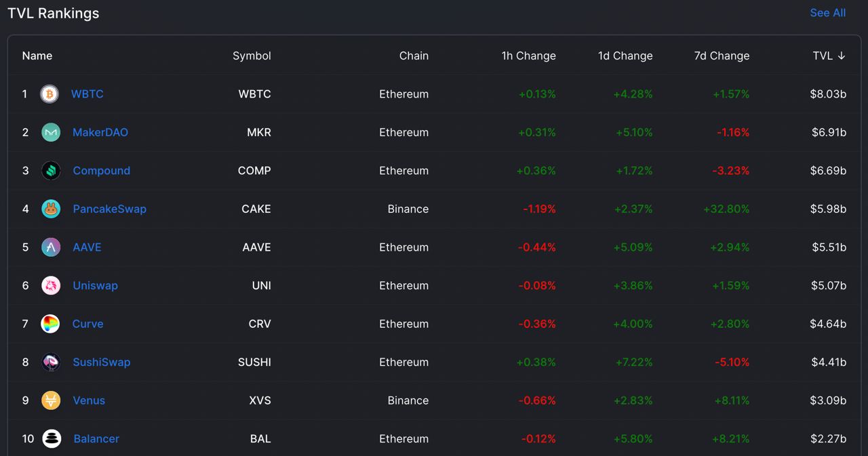Screen dimensions: 868x456
Task: Click the MakerDAO logo icon
Action: coord(51,133)
